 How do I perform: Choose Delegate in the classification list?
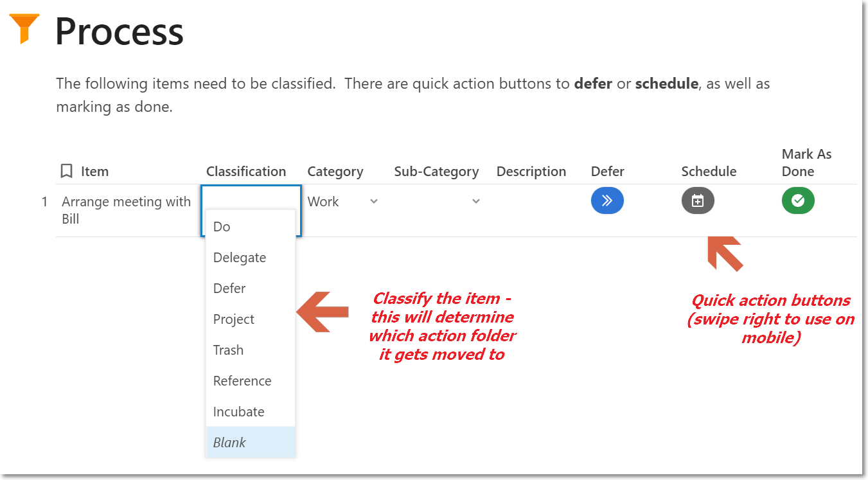240,258
